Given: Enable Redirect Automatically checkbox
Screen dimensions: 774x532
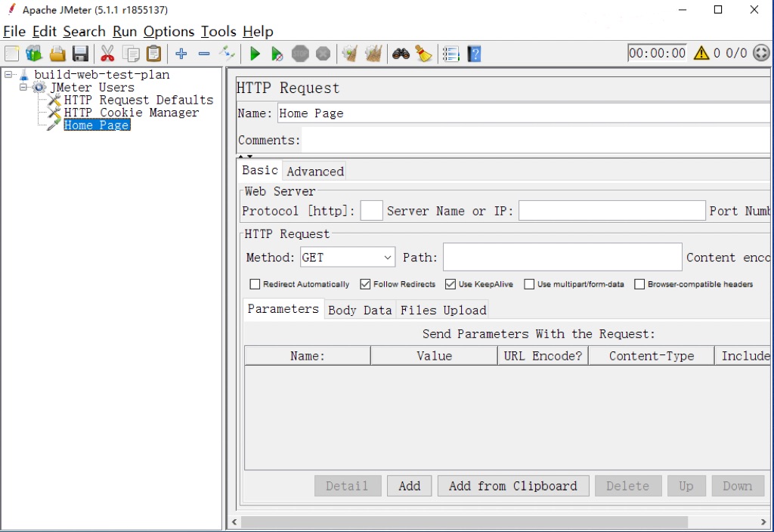Looking at the screenshot, I should (255, 284).
